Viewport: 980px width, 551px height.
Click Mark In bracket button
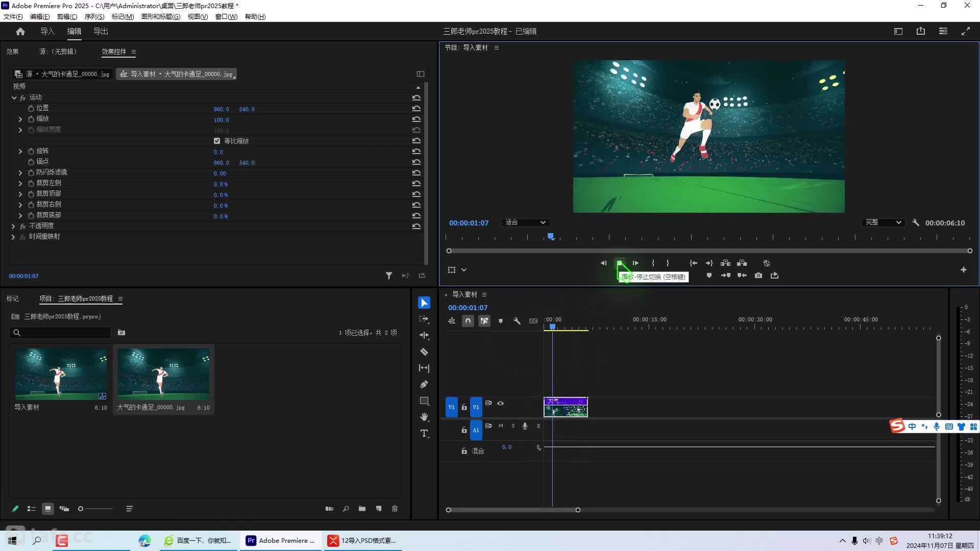point(653,263)
